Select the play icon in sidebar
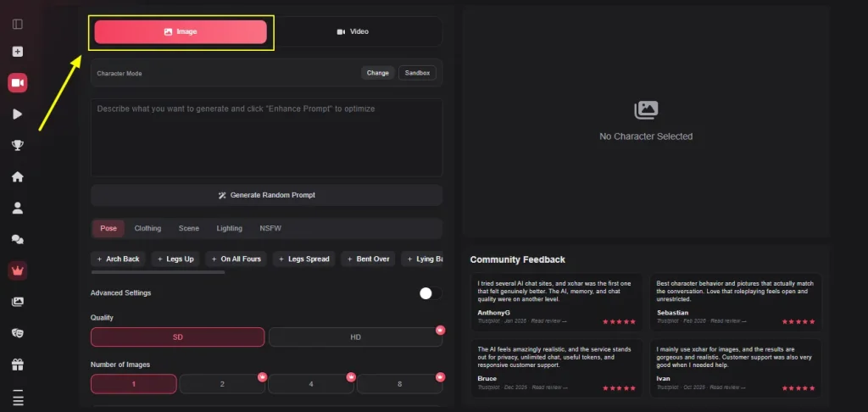This screenshot has width=868, height=412. pos(18,114)
